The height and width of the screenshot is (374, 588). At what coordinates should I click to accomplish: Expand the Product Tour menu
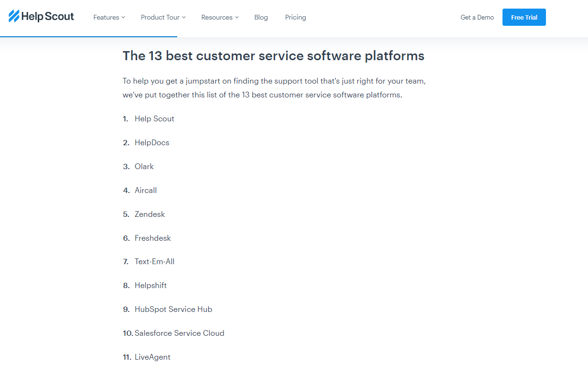pos(163,17)
